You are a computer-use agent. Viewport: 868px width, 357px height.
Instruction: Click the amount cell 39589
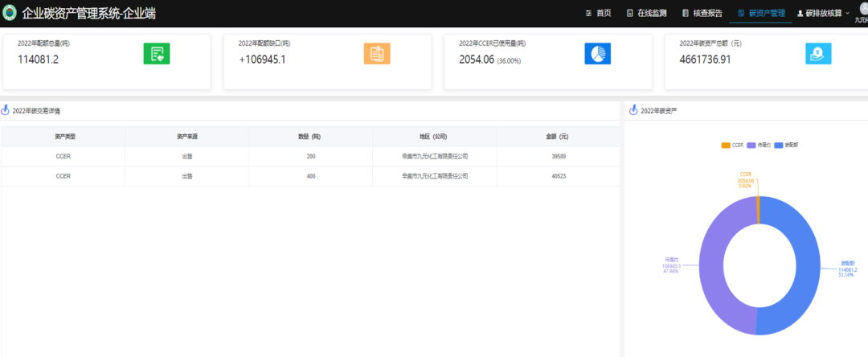558,157
